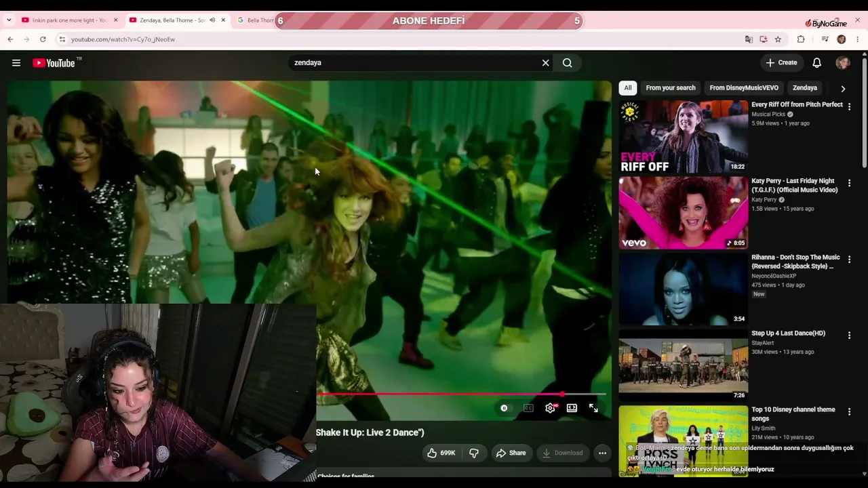This screenshot has height=488, width=868.
Task: Open Rihanna Don't Stop The Music thumbnail
Action: [x=684, y=289]
